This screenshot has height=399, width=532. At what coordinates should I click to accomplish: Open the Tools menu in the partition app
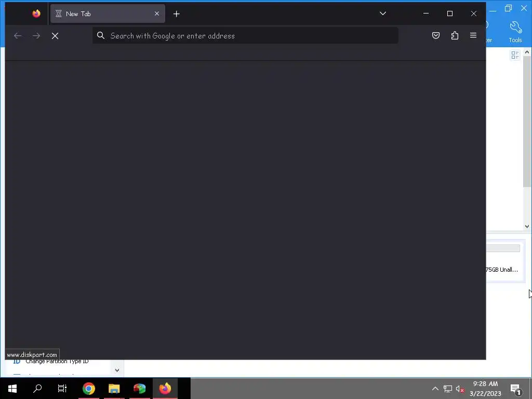515,32
